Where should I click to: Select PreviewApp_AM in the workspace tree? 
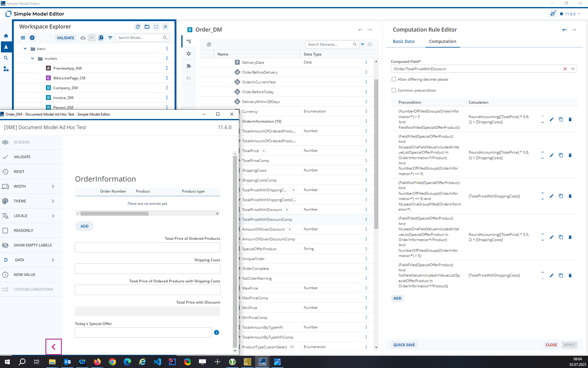pos(67,68)
